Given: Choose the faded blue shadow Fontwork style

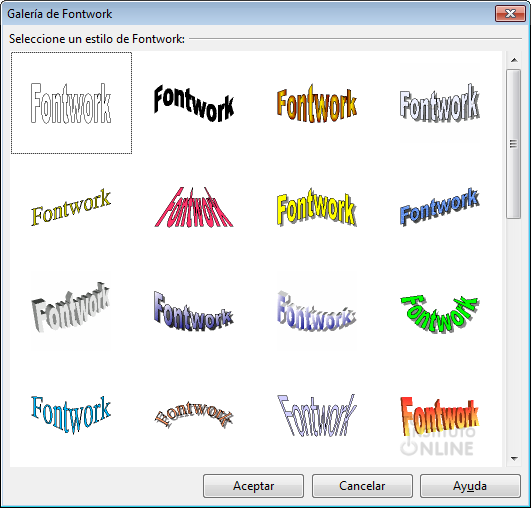Looking at the screenshot, I should coord(317,311).
